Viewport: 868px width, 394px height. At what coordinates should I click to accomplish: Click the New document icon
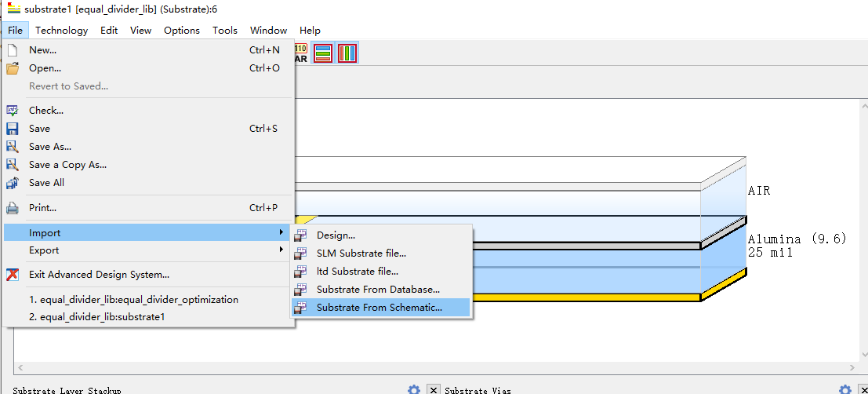tap(13, 50)
